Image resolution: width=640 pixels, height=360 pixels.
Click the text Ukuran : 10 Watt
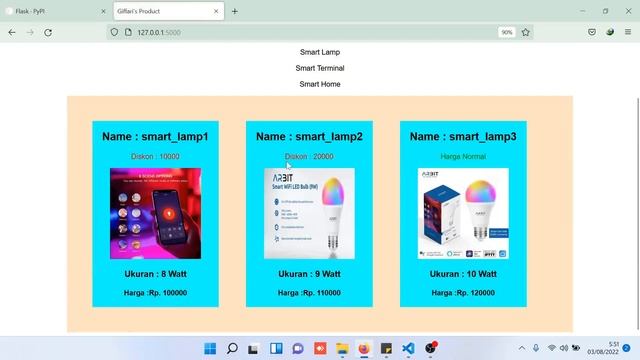[463, 274]
